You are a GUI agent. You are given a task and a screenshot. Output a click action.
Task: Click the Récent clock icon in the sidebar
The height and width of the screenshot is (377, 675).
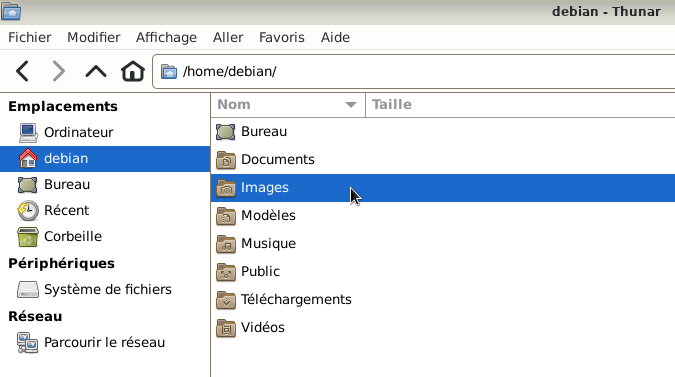click(28, 210)
